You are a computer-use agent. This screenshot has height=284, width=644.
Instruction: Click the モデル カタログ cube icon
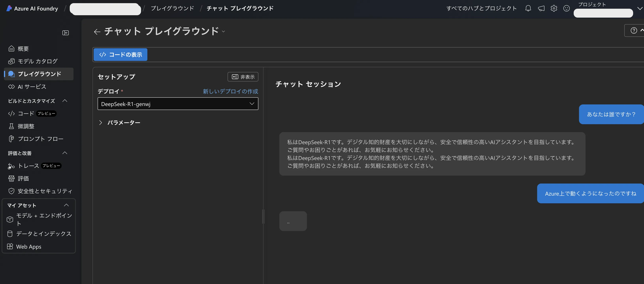tap(11, 61)
